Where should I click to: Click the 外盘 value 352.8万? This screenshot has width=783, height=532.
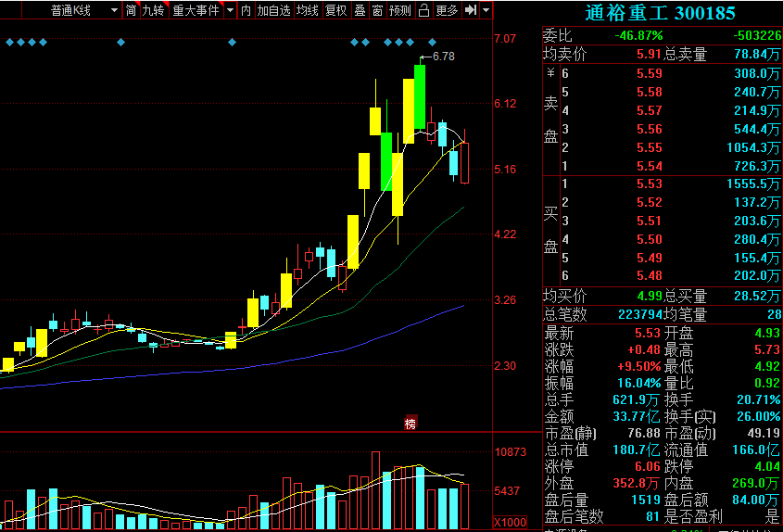click(x=637, y=483)
